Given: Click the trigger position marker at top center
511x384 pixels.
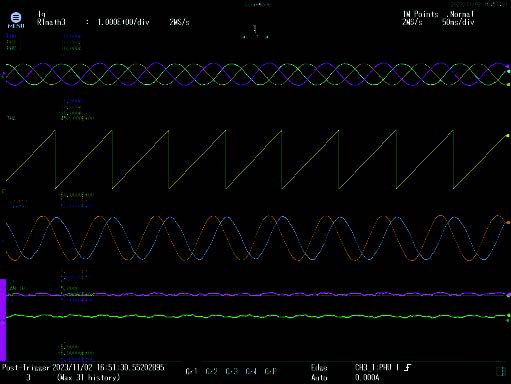Looking at the screenshot, I should point(255,29).
